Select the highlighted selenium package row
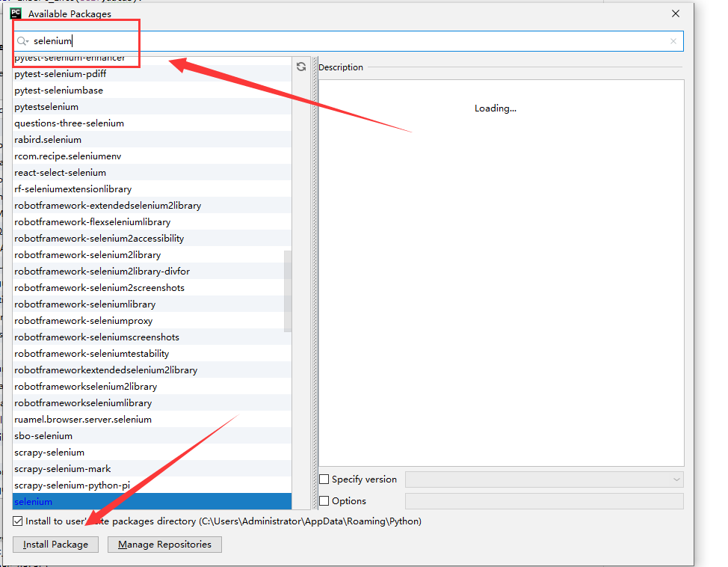The width and height of the screenshot is (728, 567). point(152,501)
